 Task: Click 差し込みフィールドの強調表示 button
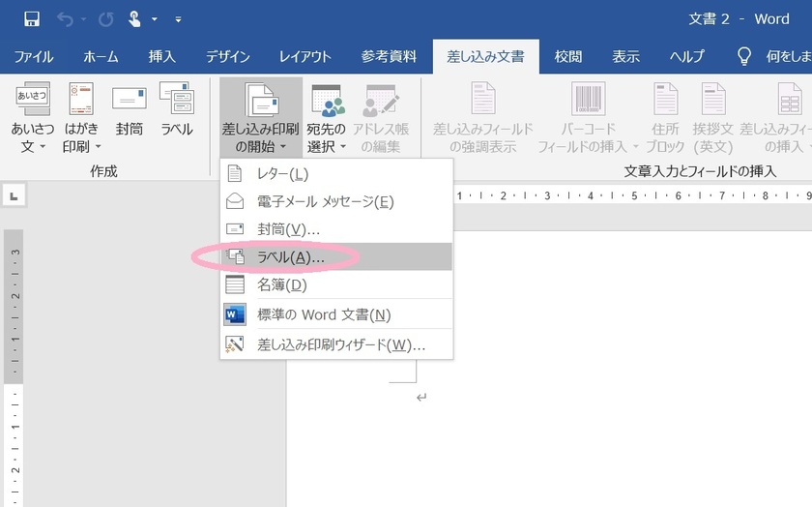click(x=482, y=118)
